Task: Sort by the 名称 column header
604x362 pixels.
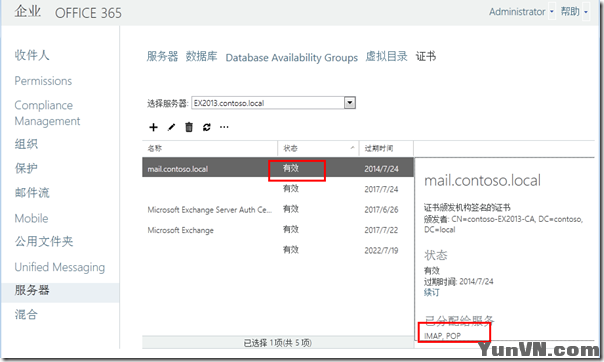Action: [210, 148]
